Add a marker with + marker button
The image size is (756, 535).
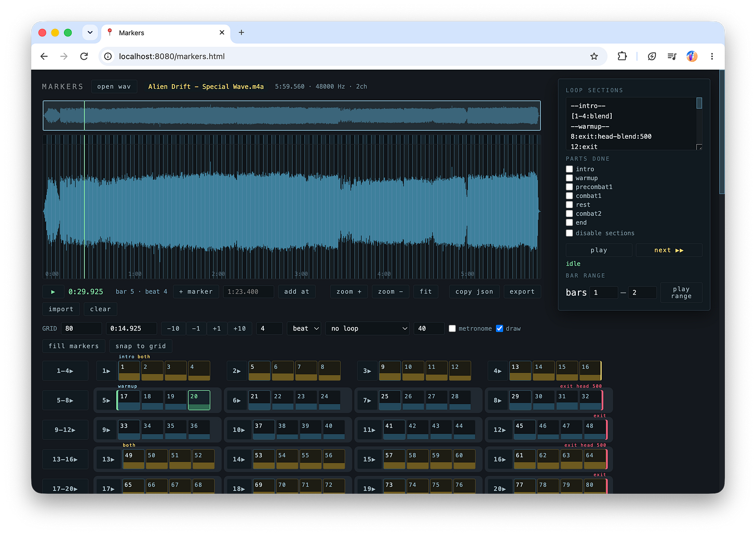196,292
